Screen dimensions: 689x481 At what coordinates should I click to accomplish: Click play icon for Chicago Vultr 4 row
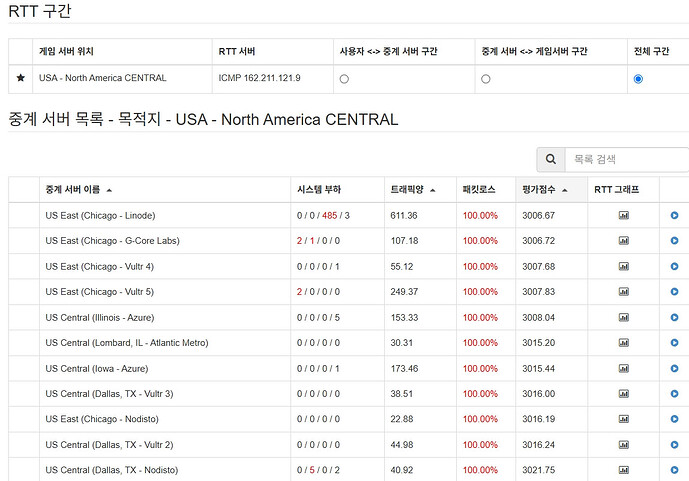pyautogui.click(x=674, y=266)
